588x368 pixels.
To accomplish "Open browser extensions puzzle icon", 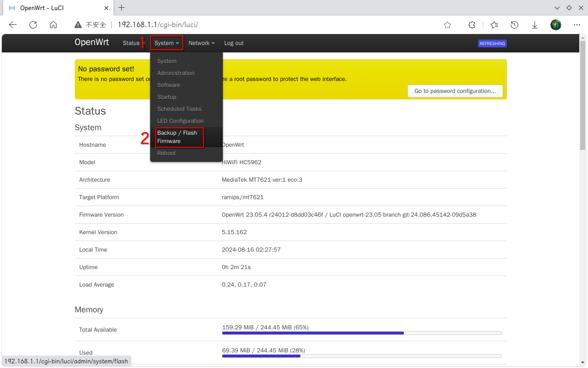I will coord(472,25).
